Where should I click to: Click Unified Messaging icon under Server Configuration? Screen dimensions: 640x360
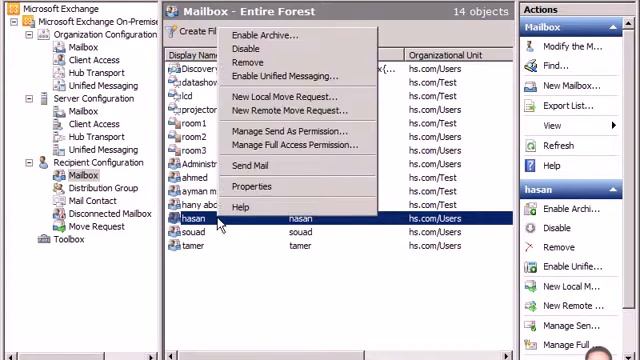point(59,150)
